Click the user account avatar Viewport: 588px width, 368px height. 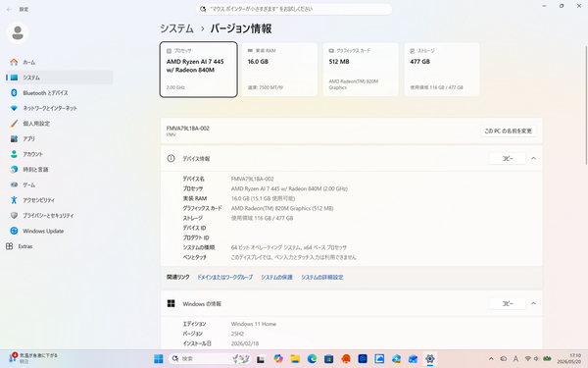coord(18,33)
